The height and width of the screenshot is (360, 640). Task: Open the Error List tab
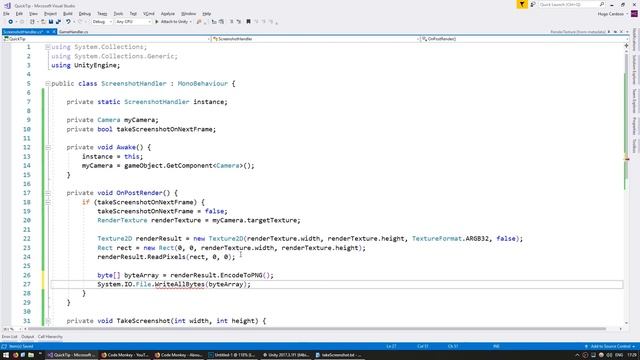[x=9, y=337]
